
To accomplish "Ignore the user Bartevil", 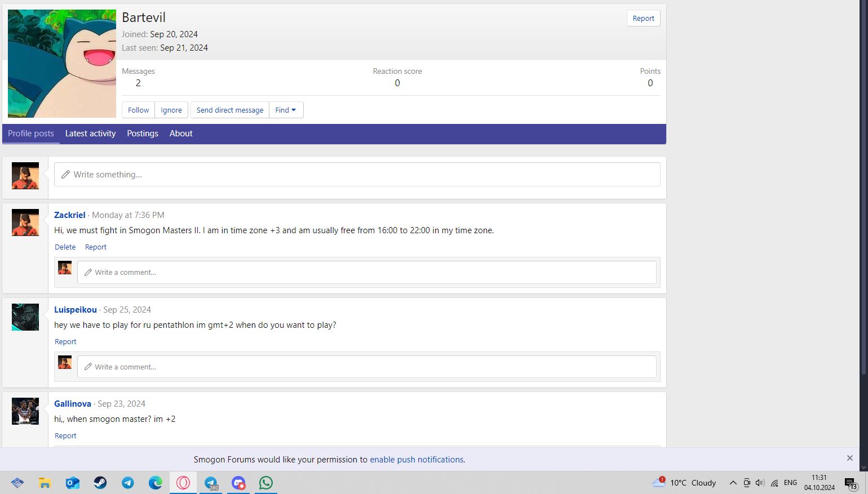I will (171, 110).
